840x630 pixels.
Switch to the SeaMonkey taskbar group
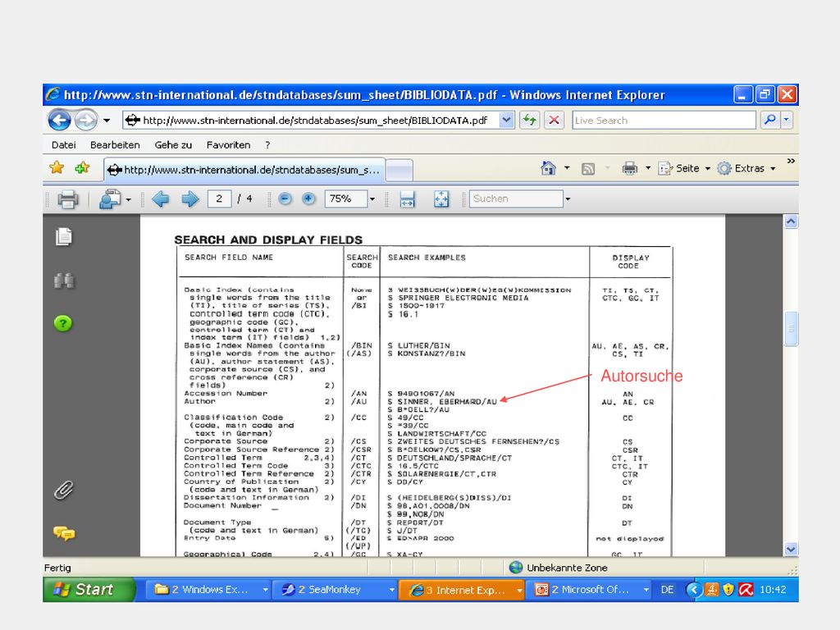[x=335, y=590]
